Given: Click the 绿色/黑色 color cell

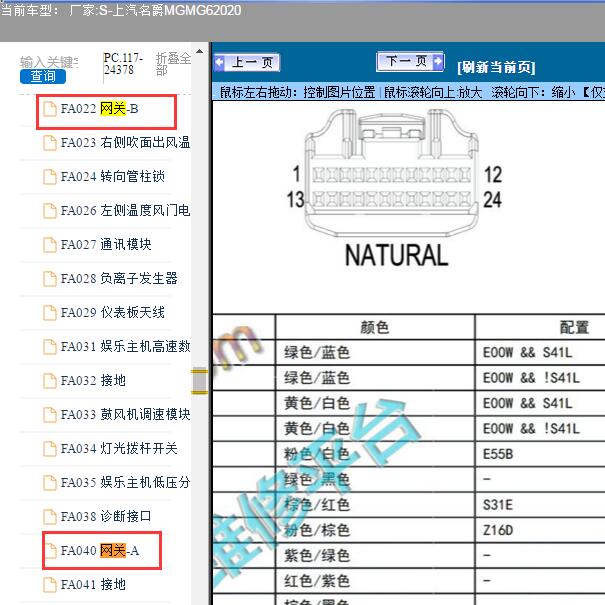Looking at the screenshot, I should click(x=375, y=480).
